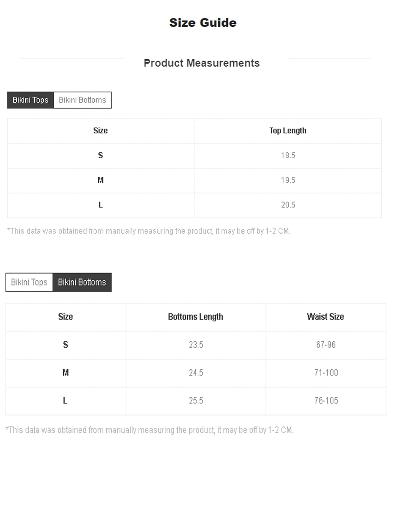Select the Bottoms Length column header
Image resolution: width=399 pixels, height=532 pixels.
coord(195,317)
